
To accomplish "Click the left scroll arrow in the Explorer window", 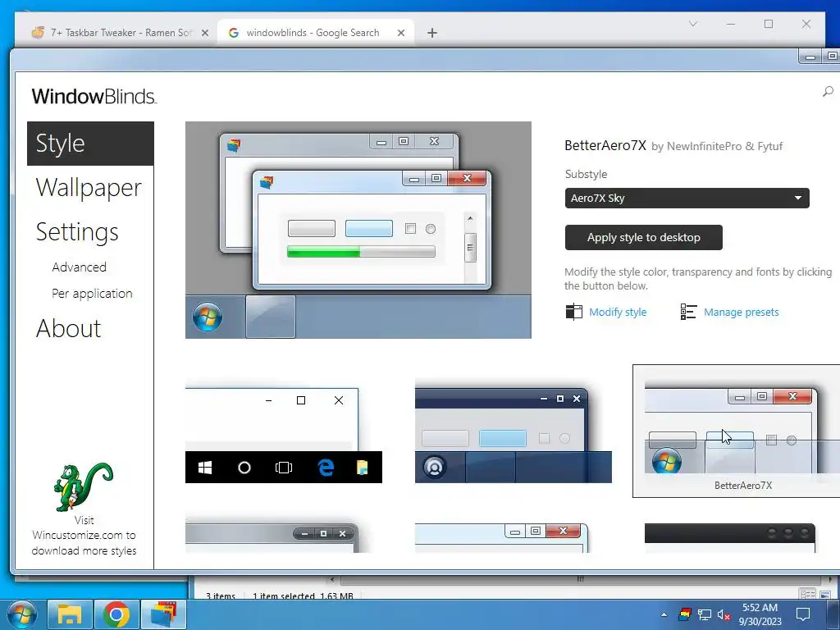I will tap(333, 579).
